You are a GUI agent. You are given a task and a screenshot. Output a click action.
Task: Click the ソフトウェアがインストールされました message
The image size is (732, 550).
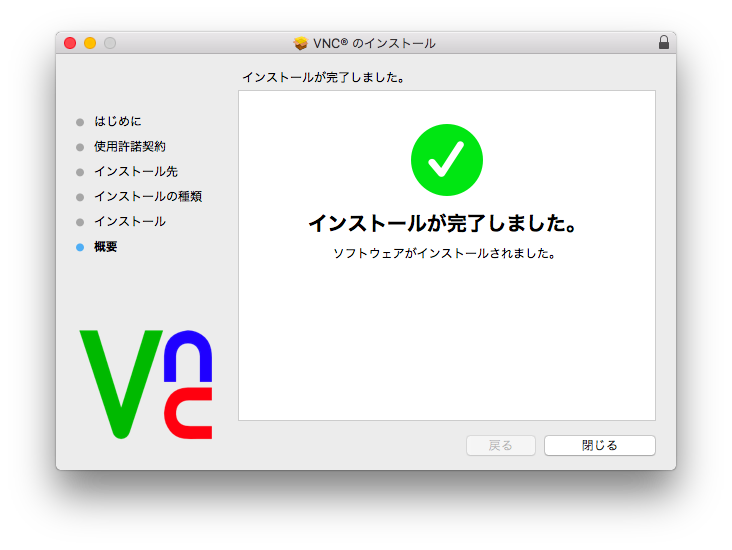coord(444,254)
